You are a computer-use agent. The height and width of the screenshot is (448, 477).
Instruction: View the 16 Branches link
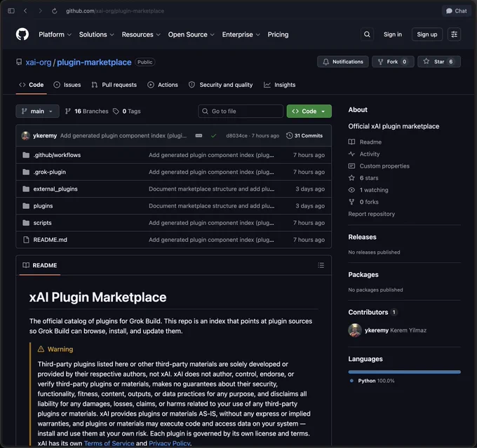(87, 111)
